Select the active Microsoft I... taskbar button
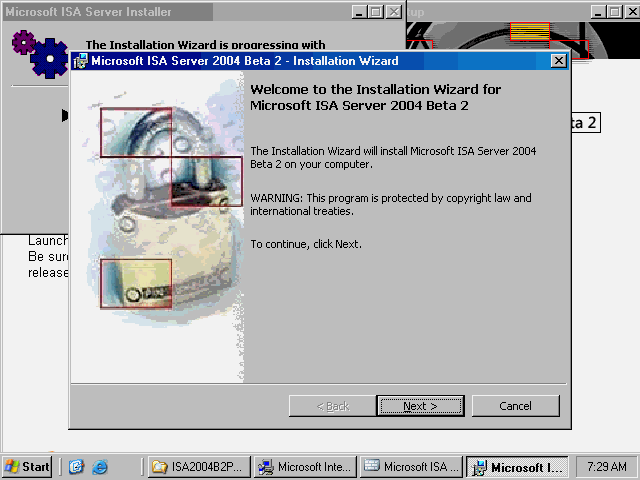The image size is (640, 480). click(x=517, y=467)
